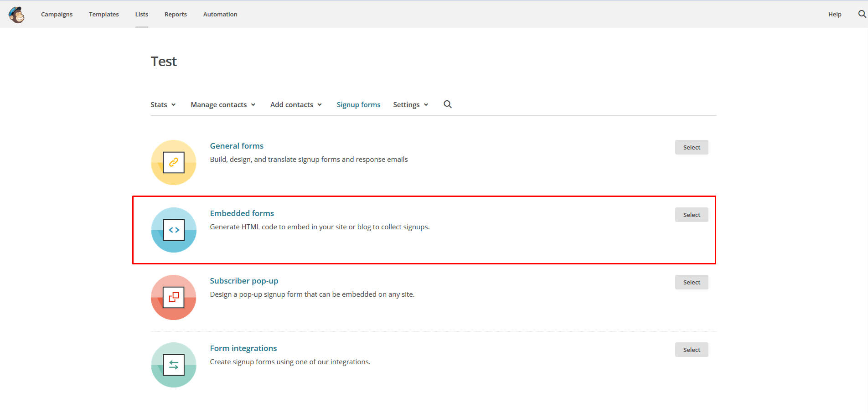Expand the Manage contacts dropdown
This screenshot has height=413, width=868.
click(x=223, y=104)
